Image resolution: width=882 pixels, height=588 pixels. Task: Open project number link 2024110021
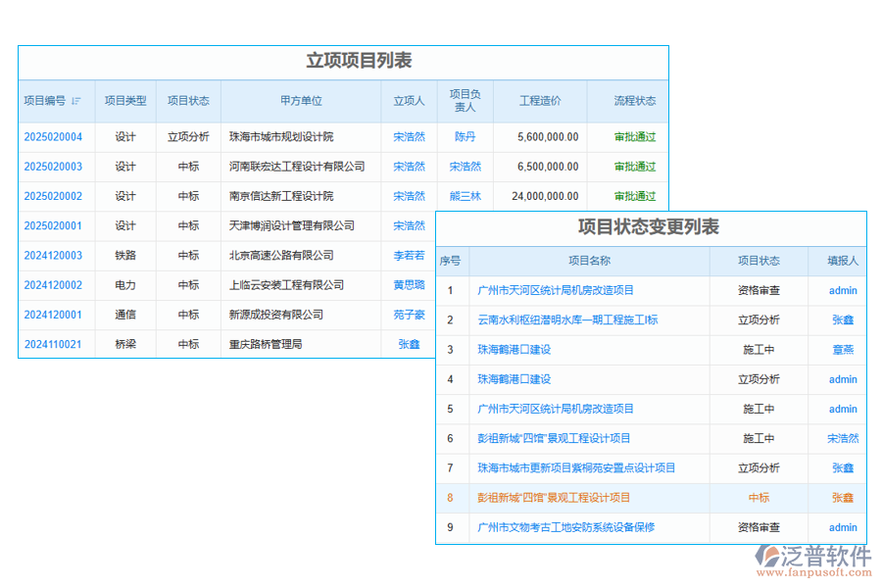pos(52,344)
